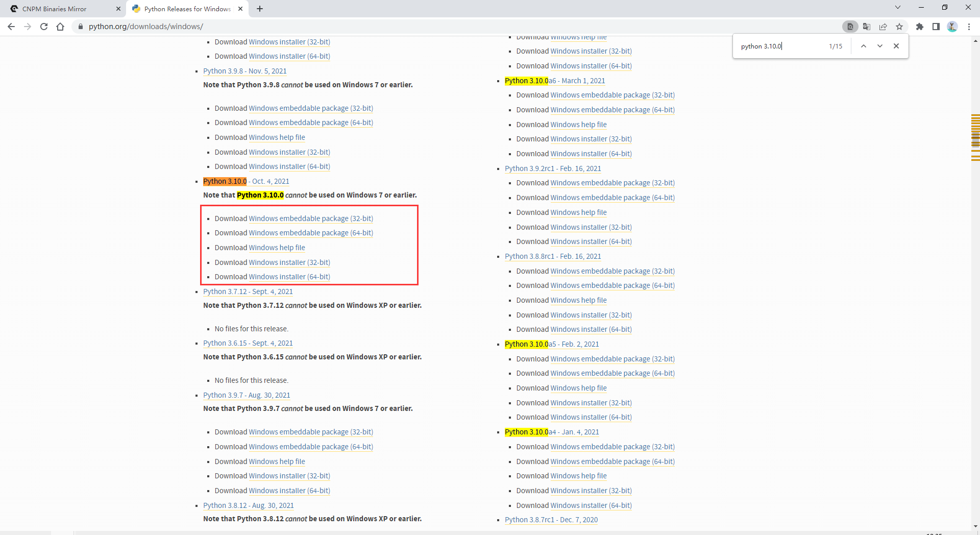The image size is (980, 535).
Task: Go back to the previous page
Action: pos(11,27)
